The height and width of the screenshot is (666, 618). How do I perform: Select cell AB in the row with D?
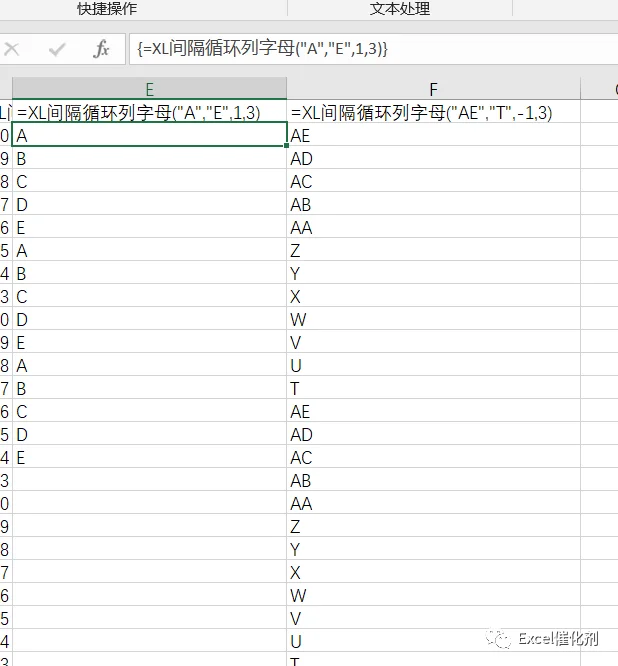point(434,205)
